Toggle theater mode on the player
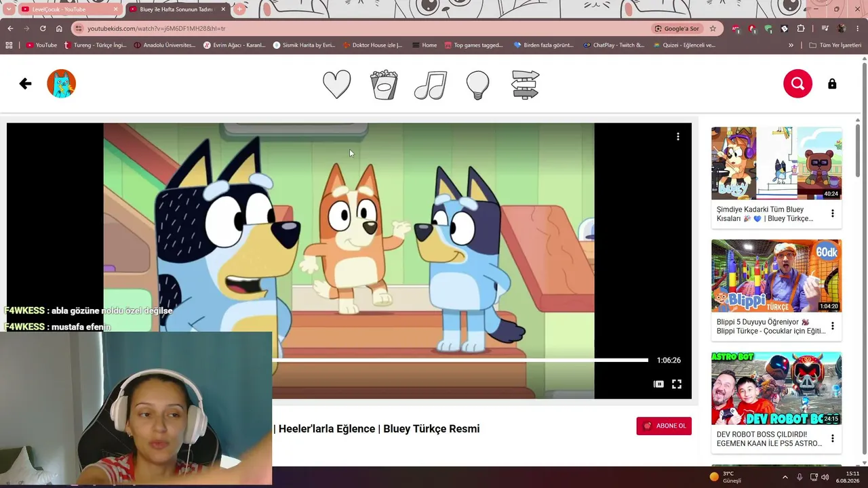Screen dimensions: 868x488 click(658, 384)
